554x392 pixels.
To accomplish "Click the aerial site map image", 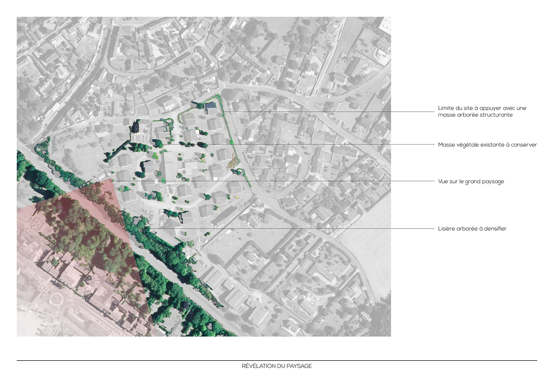I will pyautogui.click(x=204, y=177).
